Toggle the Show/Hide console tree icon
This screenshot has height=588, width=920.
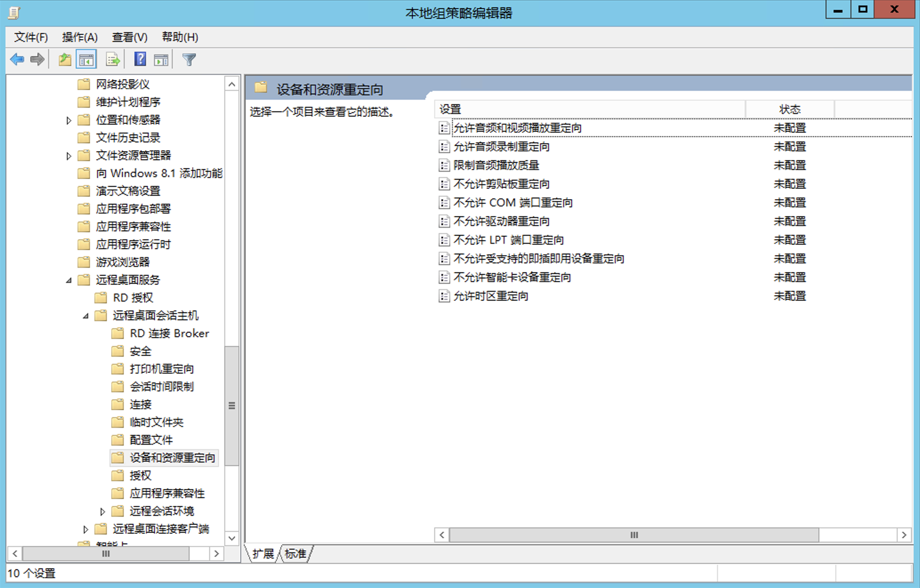86,59
